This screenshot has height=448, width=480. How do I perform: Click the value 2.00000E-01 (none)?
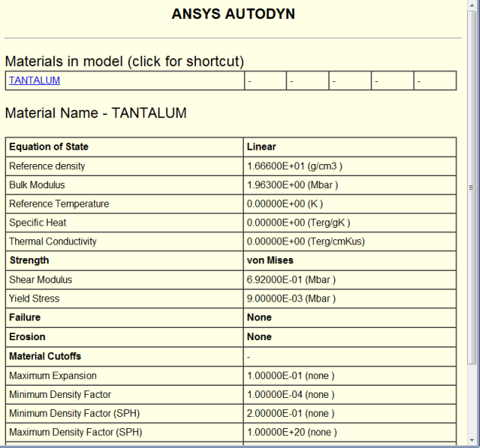[291, 413]
